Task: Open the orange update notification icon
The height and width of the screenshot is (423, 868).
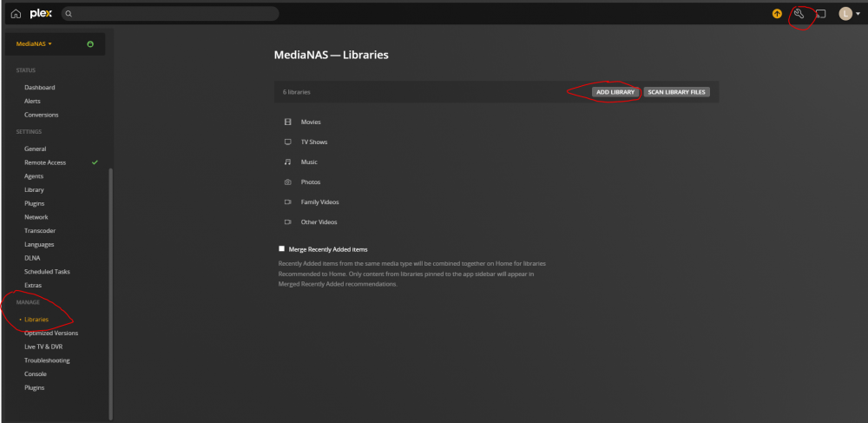Action: pos(777,14)
